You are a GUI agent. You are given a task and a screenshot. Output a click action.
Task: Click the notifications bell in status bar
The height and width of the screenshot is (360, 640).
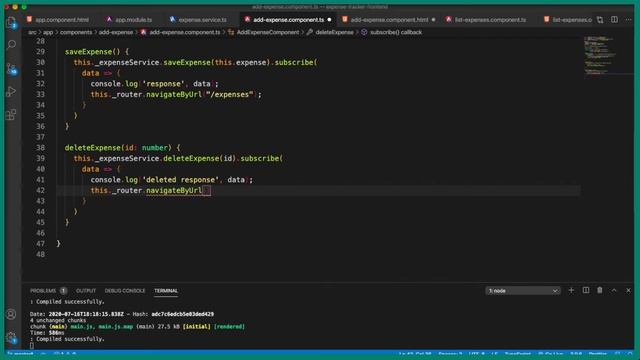pyautogui.click(x=630, y=353)
